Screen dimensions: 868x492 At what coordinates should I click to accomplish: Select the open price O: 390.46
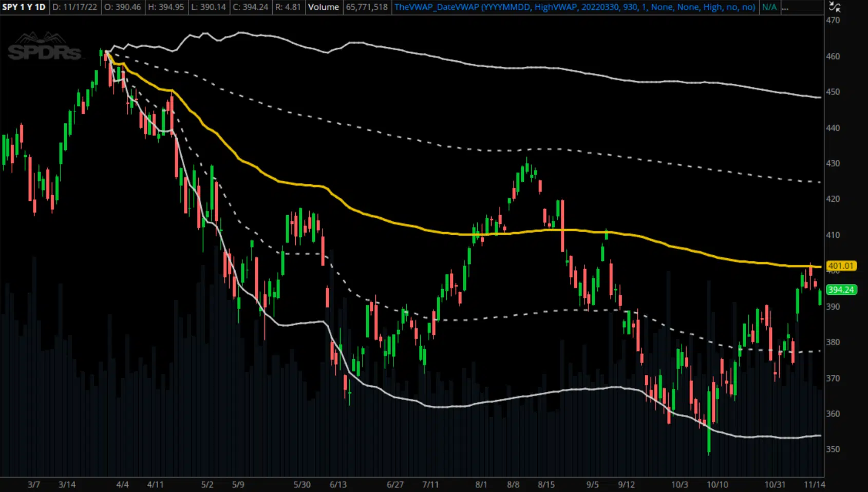point(123,7)
